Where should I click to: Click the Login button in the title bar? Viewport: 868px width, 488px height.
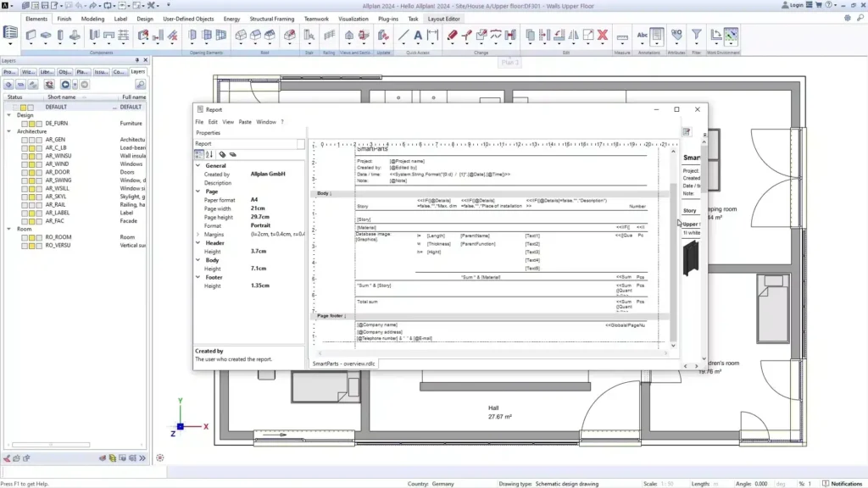pos(793,4)
